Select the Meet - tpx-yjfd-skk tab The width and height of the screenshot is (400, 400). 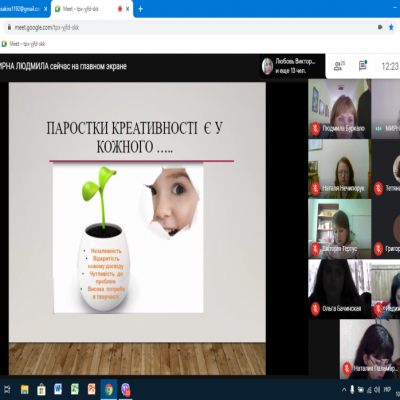(x=92, y=9)
